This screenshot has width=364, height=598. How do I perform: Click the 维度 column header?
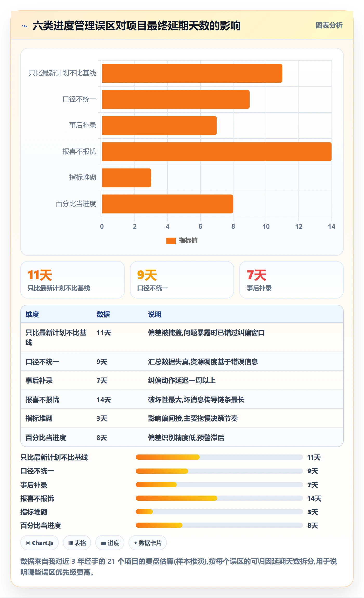pyautogui.click(x=32, y=314)
